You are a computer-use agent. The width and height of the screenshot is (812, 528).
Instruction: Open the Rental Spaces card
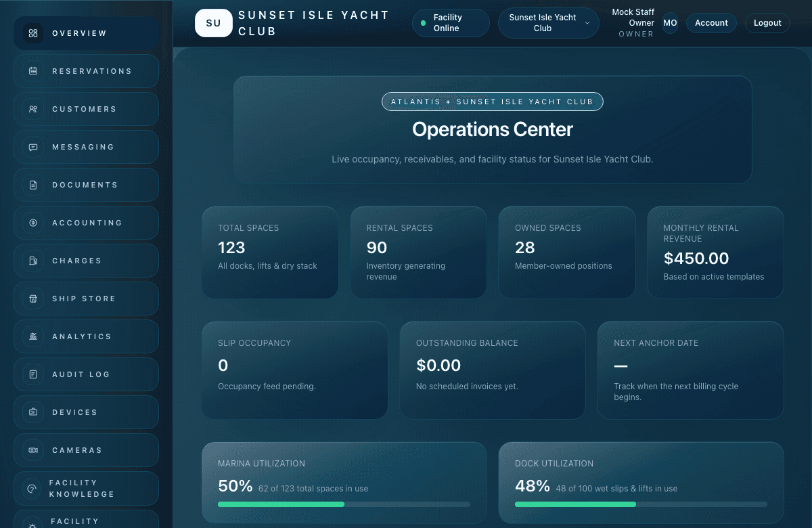418,252
